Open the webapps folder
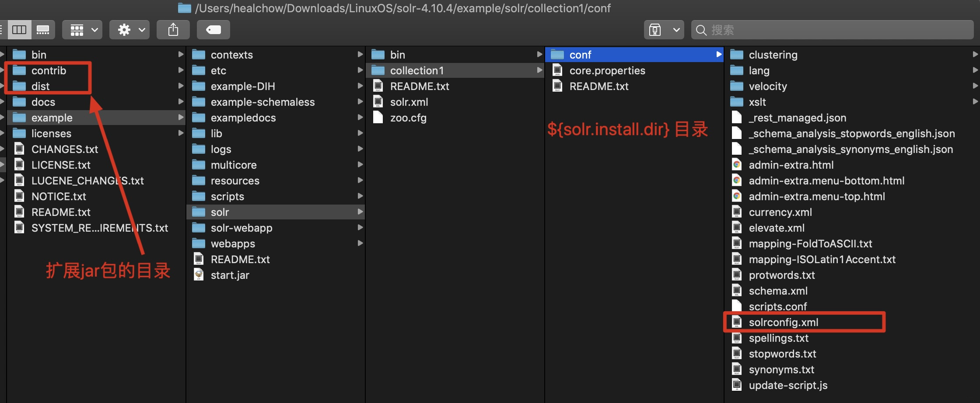This screenshot has height=403, width=980. click(276, 243)
